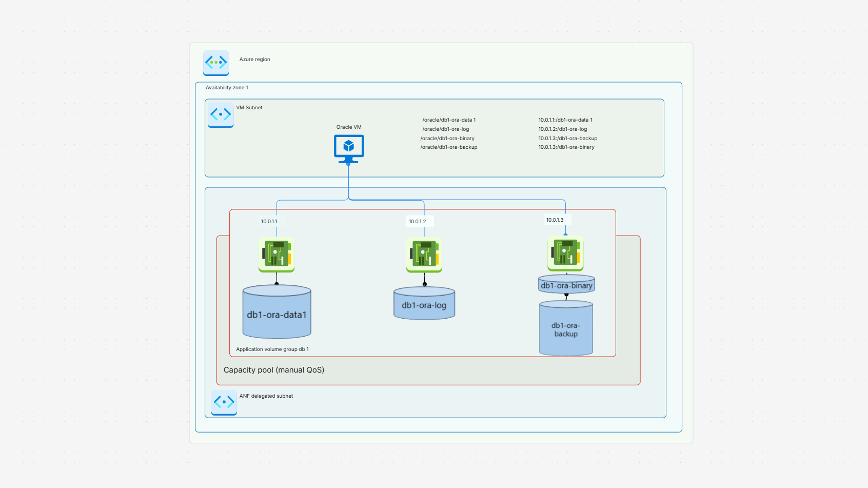Select the /oracle/db1-ora-data 1 mount path
This screenshot has width=868, height=488.
[x=449, y=120]
